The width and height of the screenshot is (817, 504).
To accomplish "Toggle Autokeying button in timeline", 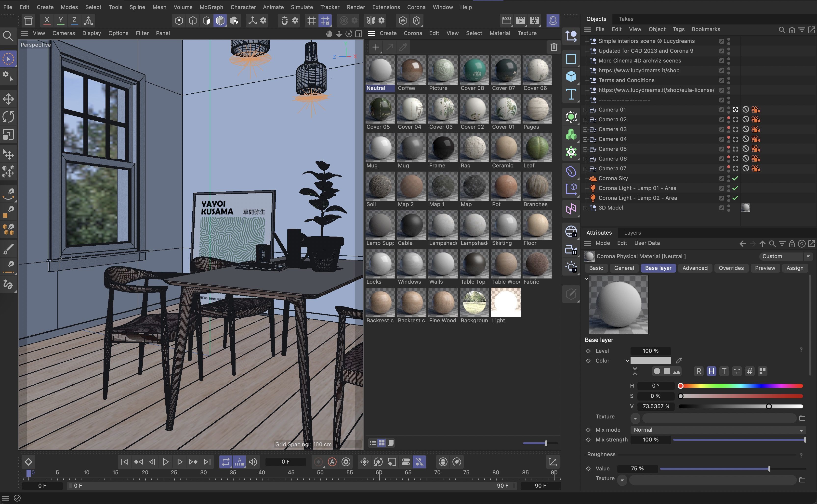I will [x=332, y=462].
